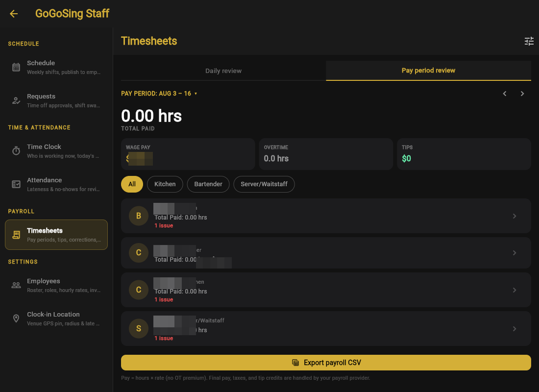Click the 0.00 hrs total paid value
Image resolution: width=539 pixels, height=392 pixels.
[x=151, y=116]
